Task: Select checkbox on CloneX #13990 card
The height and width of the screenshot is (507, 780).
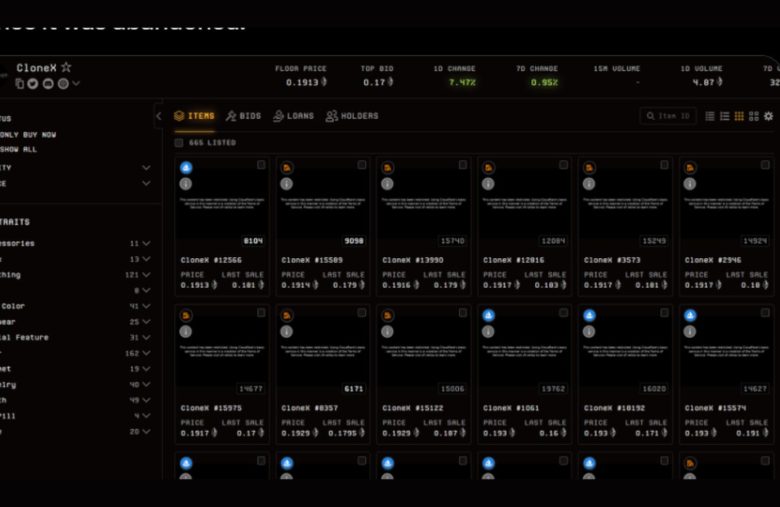Action: (x=463, y=165)
